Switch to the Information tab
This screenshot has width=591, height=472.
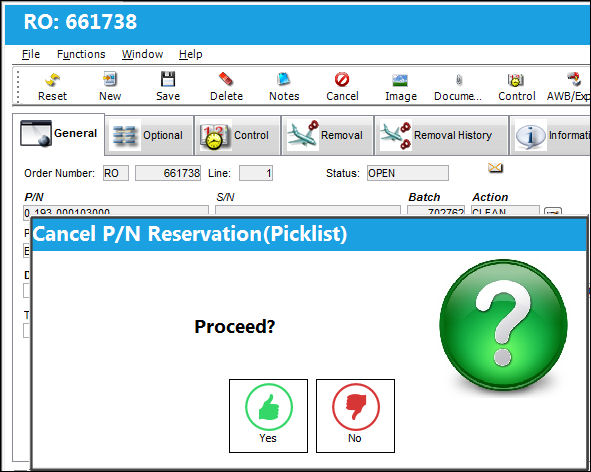(x=550, y=135)
